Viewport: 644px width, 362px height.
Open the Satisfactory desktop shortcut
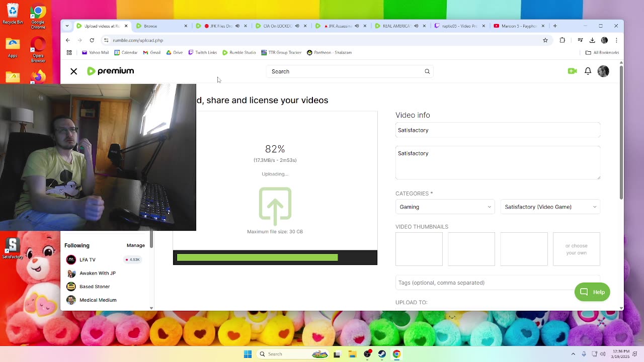pos(13,249)
